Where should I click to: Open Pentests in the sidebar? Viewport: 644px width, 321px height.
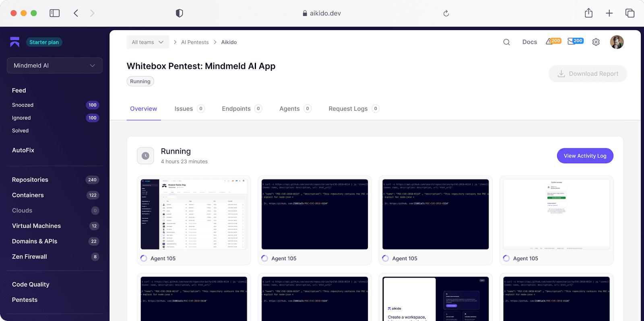(x=25, y=300)
